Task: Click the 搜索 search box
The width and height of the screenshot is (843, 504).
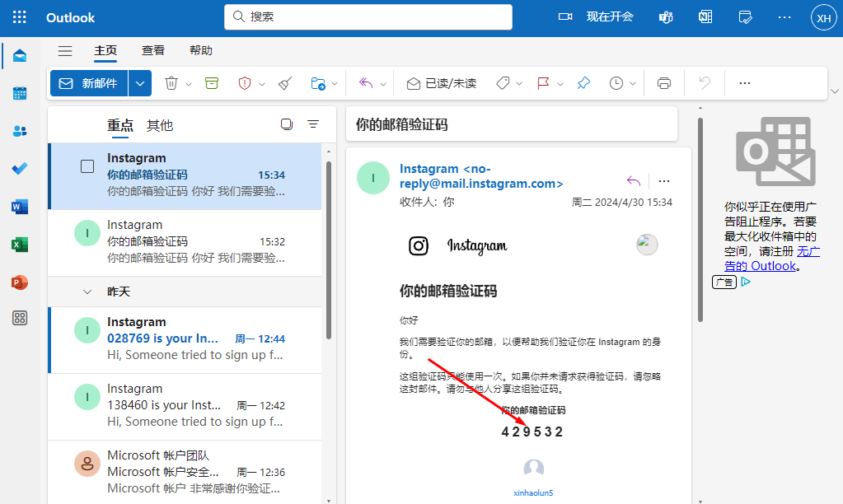Action: (x=368, y=17)
